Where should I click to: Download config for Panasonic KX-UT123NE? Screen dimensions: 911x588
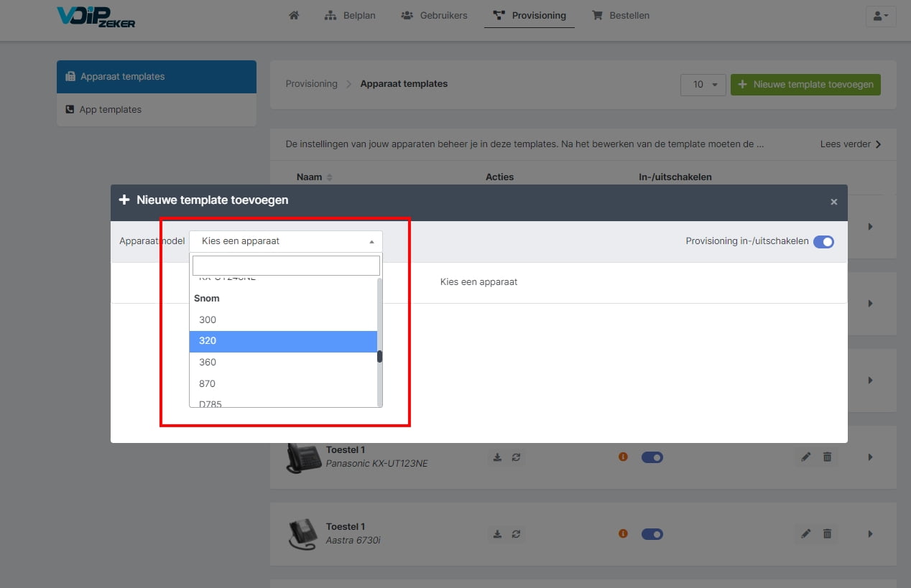pos(497,457)
